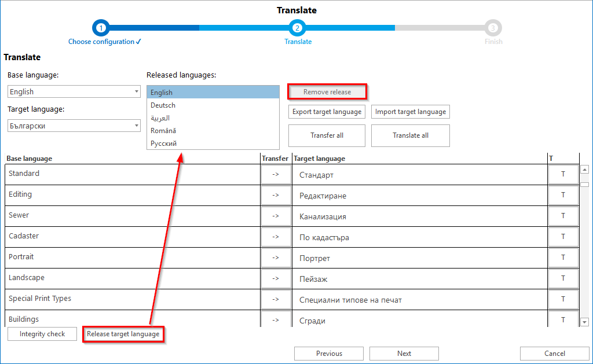Click the T icon for the Portrait row

(563, 258)
